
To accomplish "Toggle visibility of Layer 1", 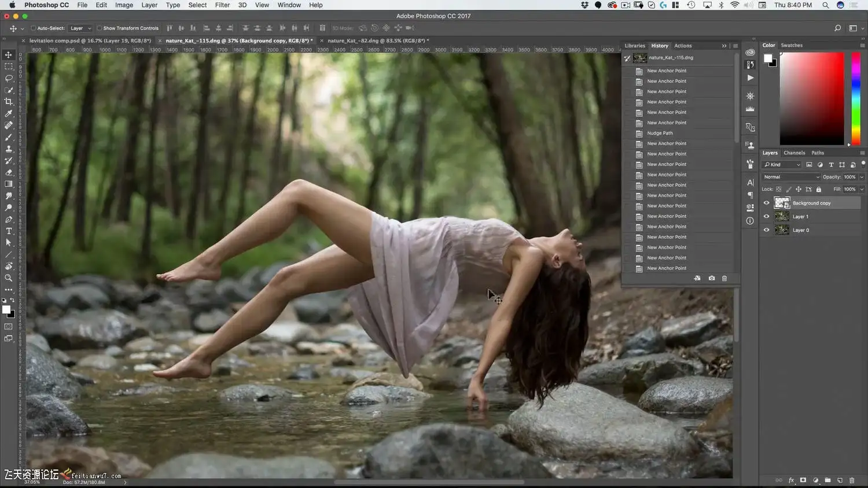I will pyautogui.click(x=766, y=217).
